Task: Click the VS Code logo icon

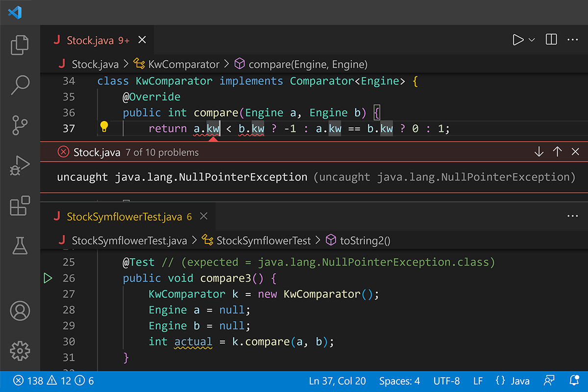Action: point(15,12)
